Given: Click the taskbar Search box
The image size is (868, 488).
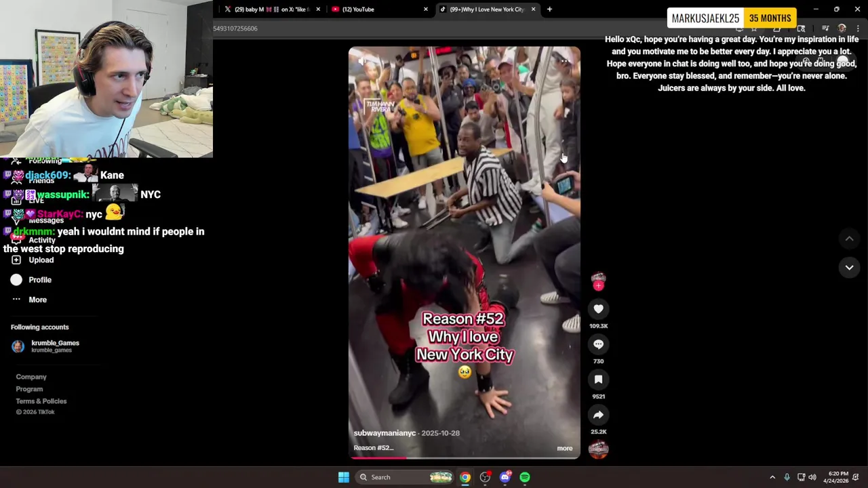Looking at the screenshot, I should tap(404, 477).
